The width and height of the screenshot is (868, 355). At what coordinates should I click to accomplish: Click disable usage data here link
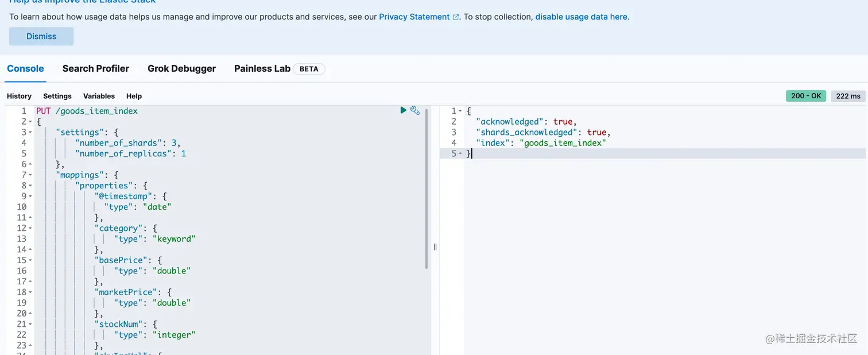[x=581, y=17]
